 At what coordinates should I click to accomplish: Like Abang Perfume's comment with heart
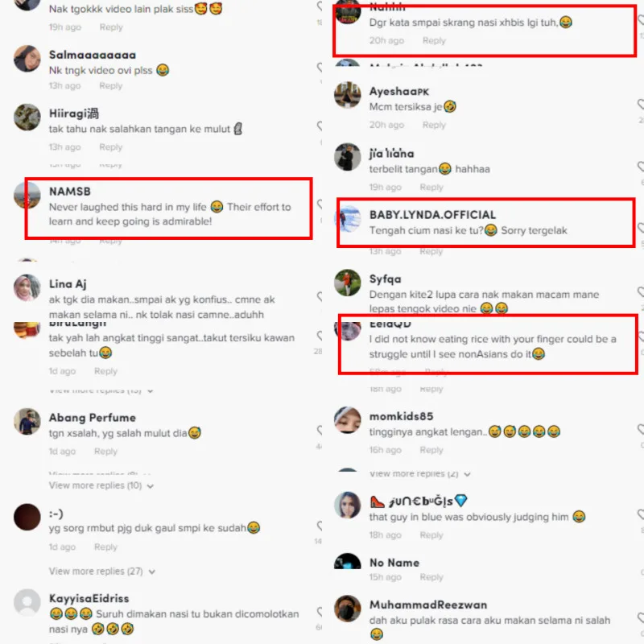coord(319,430)
